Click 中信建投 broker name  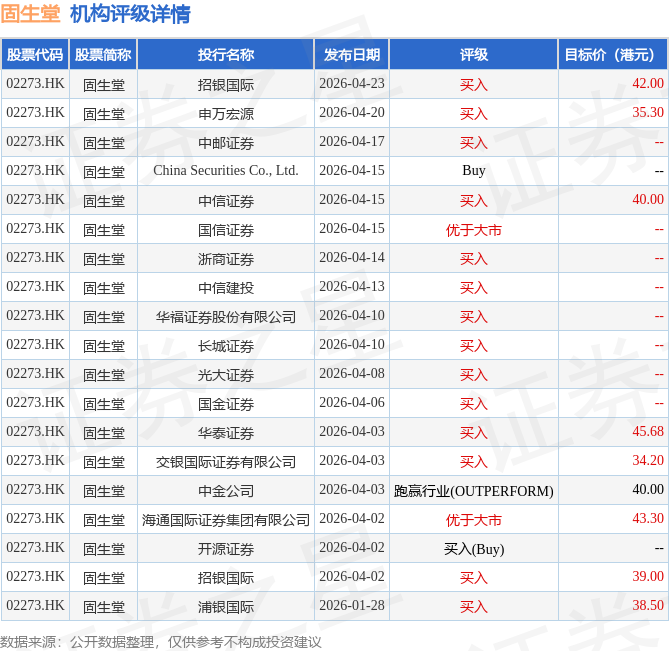[226, 288]
